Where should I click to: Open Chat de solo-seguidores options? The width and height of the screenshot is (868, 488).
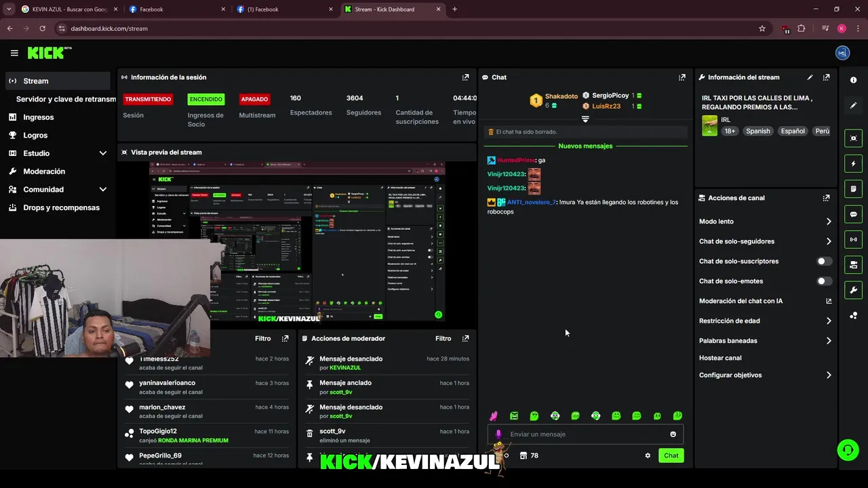[x=765, y=241]
